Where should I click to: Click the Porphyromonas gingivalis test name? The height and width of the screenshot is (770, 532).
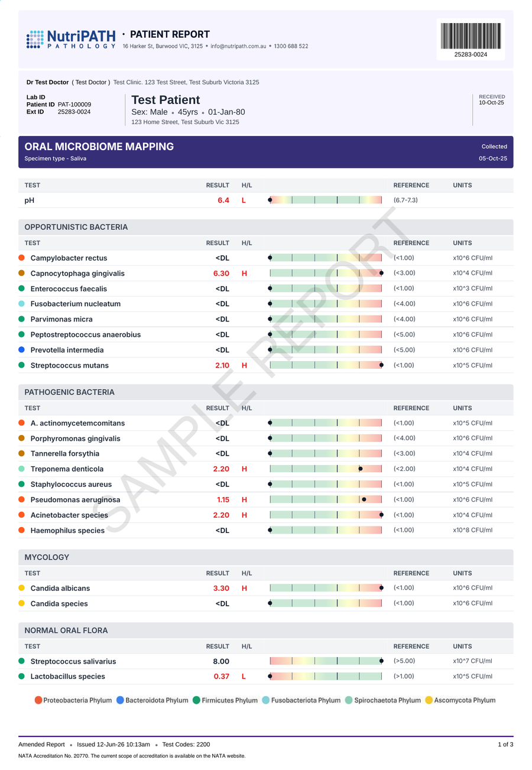click(76, 438)
